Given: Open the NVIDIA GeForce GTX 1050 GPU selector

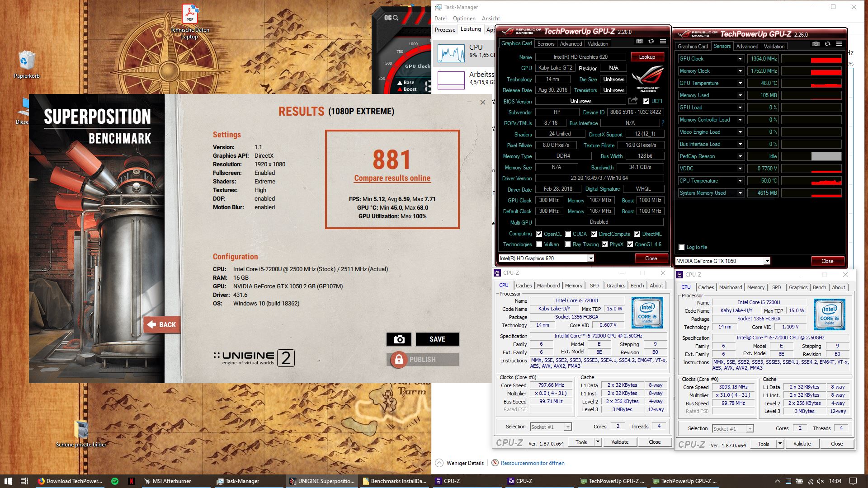Looking at the screenshot, I should pyautogui.click(x=722, y=261).
